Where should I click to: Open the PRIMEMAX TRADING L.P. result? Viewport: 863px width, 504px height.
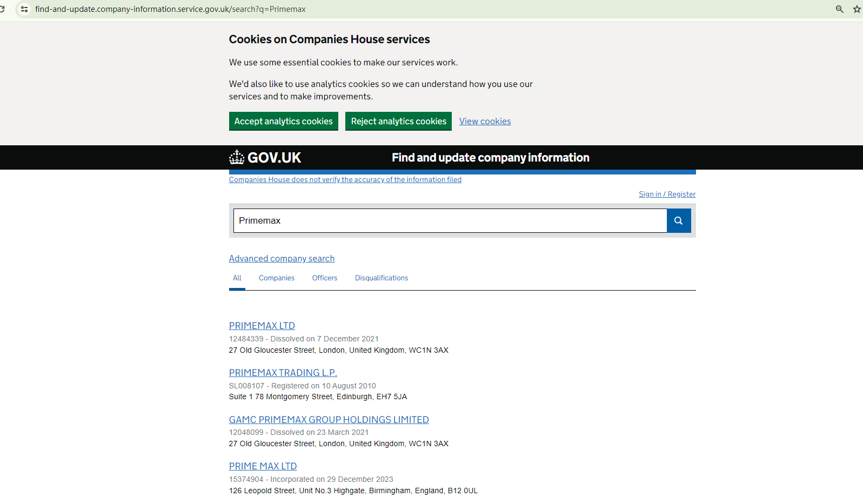pos(283,373)
